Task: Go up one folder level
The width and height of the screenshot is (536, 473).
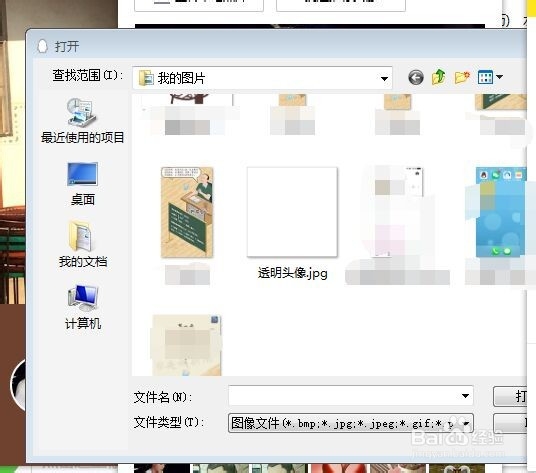Action: (x=439, y=77)
